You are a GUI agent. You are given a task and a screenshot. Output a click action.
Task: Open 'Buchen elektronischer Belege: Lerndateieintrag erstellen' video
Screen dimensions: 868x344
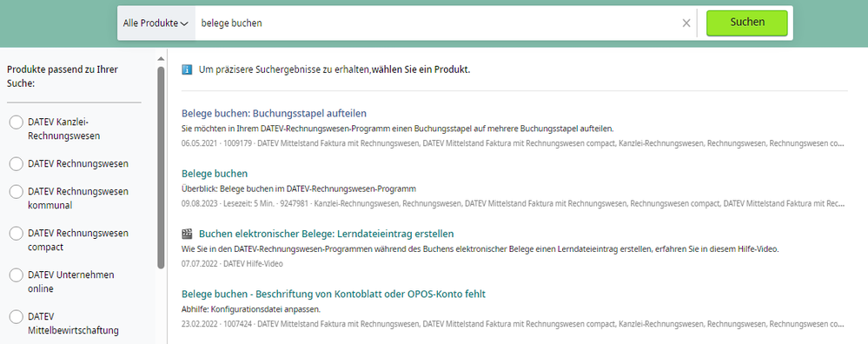[326, 234]
